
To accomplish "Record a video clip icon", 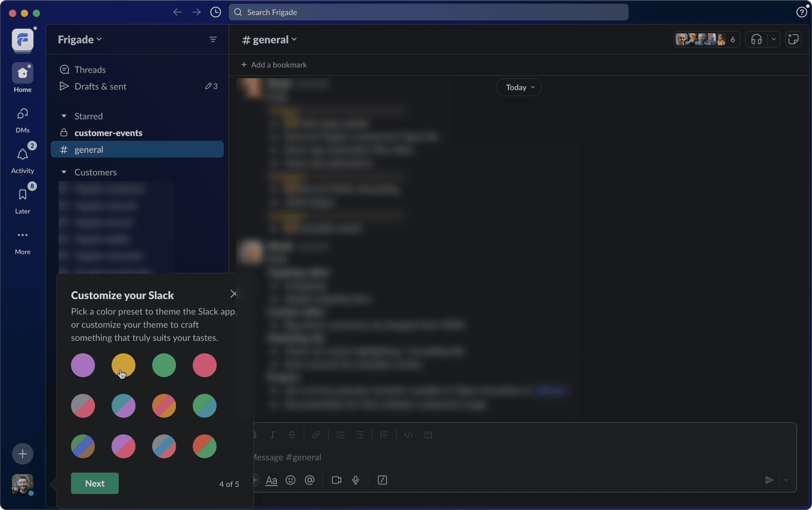I will pos(337,480).
